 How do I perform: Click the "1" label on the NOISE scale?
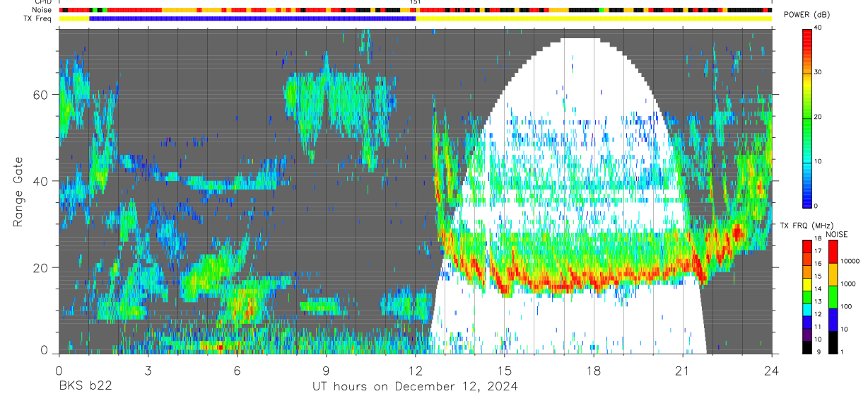tap(843, 351)
